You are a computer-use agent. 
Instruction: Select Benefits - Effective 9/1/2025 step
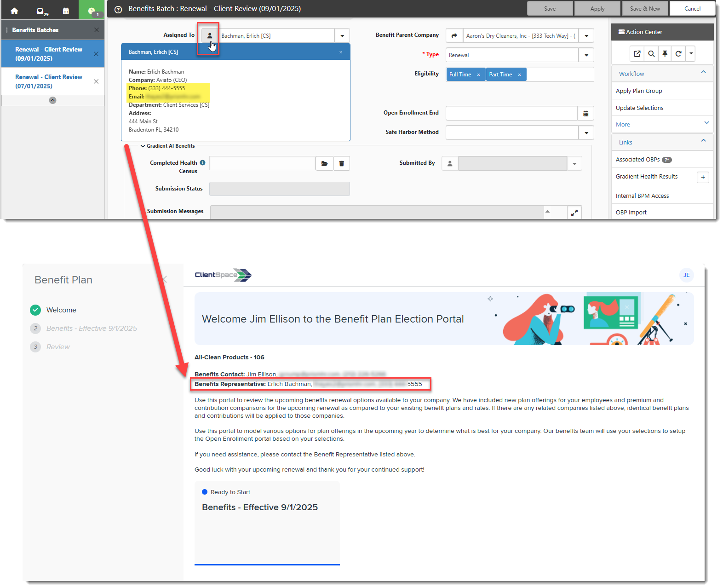click(x=92, y=329)
